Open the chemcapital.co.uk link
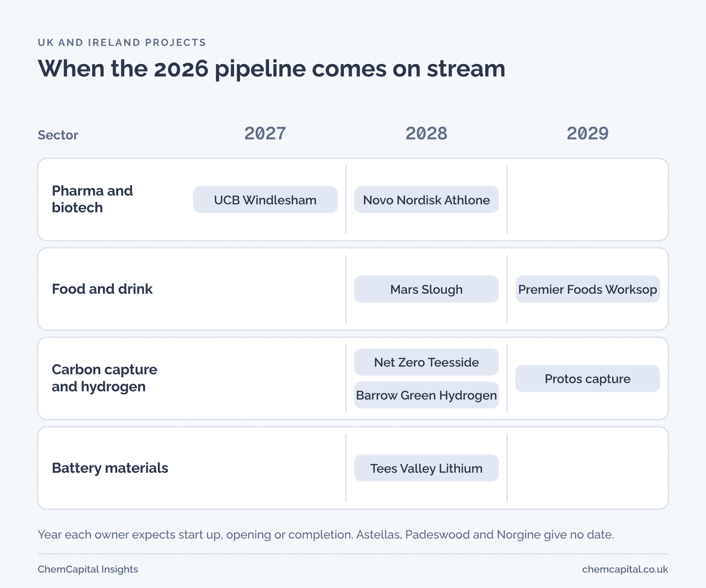This screenshot has height=588, width=706. (625, 569)
